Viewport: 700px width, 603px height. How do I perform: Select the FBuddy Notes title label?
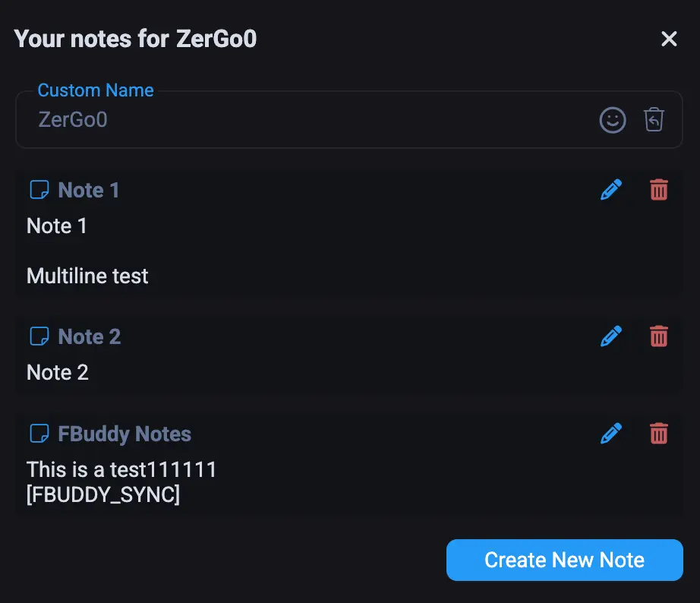124,434
